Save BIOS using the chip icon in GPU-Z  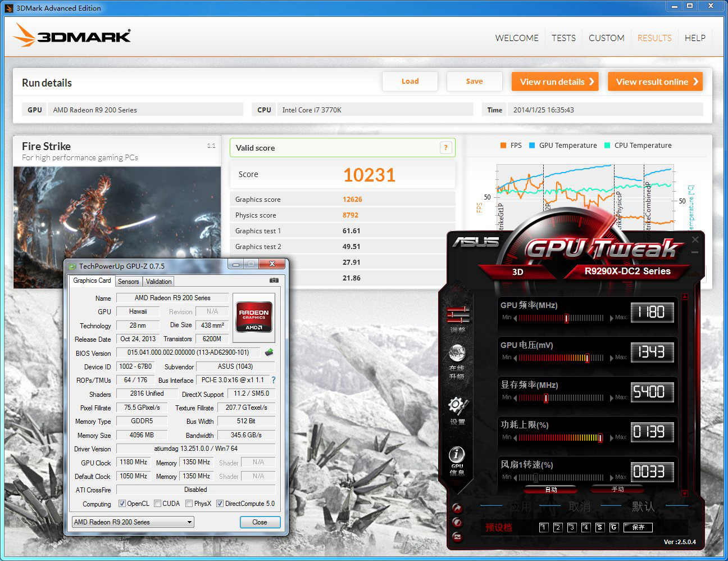coord(269,352)
